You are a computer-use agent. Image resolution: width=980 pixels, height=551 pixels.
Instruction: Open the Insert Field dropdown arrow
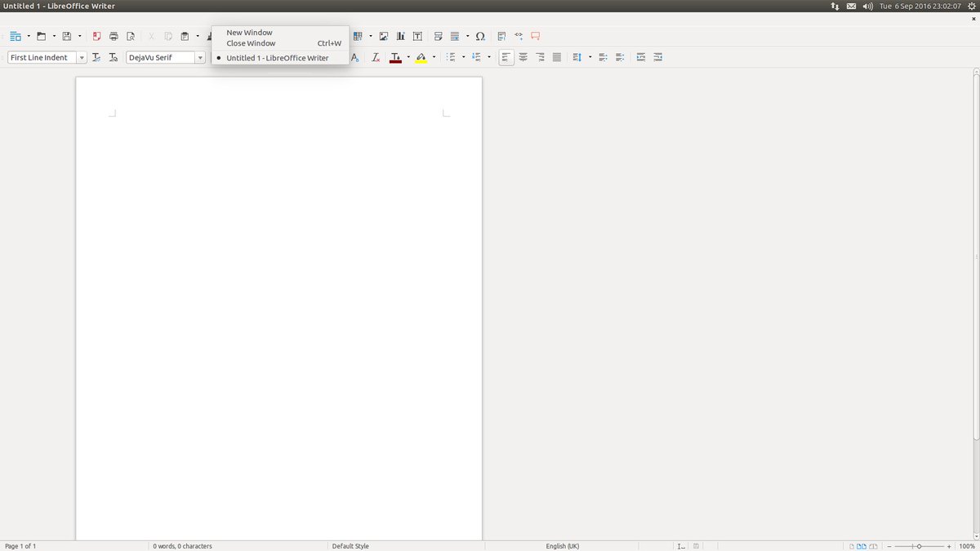tap(467, 36)
